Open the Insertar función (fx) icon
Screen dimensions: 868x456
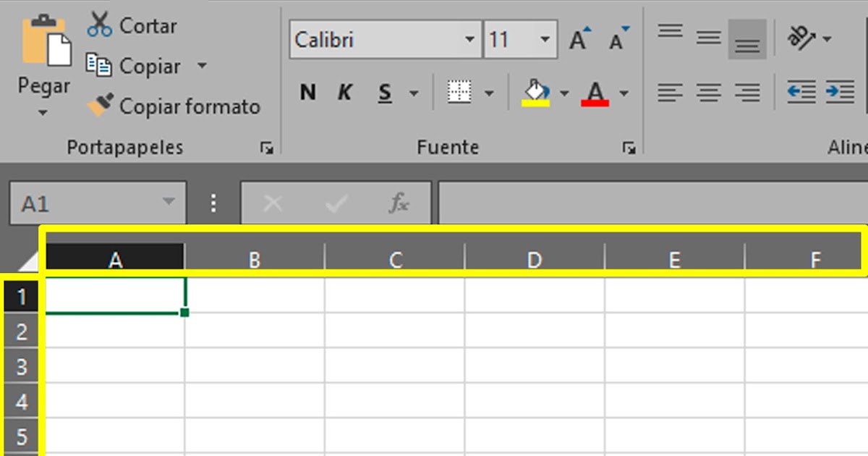click(397, 203)
